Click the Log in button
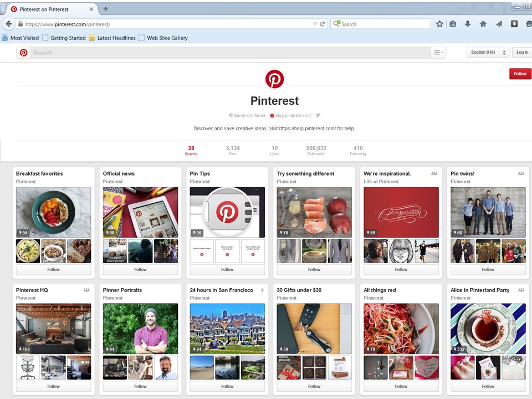The height and width of the screenshot is (399, 532). coord(522,52)
